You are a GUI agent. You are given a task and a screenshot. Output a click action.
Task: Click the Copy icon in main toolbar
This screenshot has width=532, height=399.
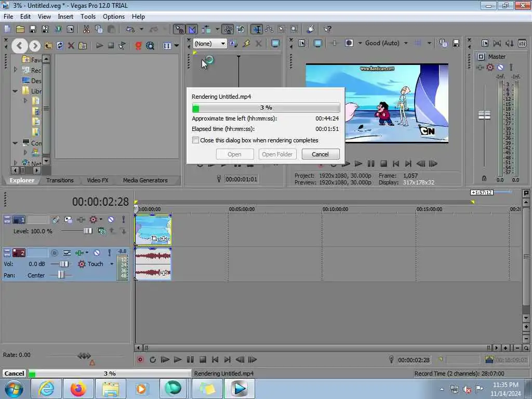coord(99,29)
